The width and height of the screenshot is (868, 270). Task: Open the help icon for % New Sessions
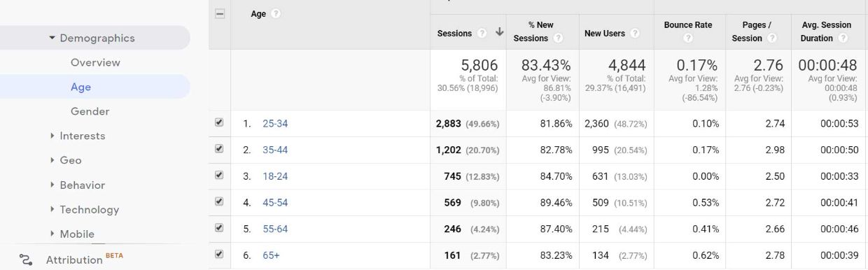[x=558, y=38]
